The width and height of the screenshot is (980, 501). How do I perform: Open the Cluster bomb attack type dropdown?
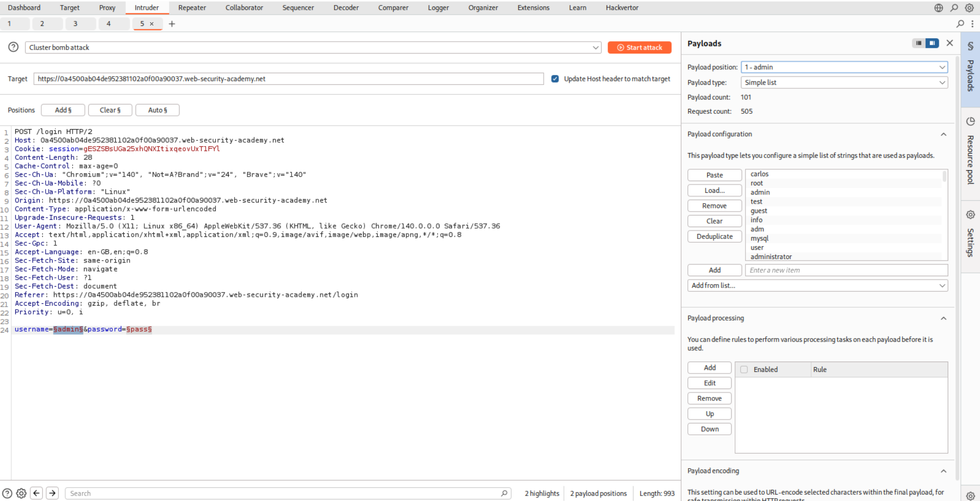click(x=313, y=48)
